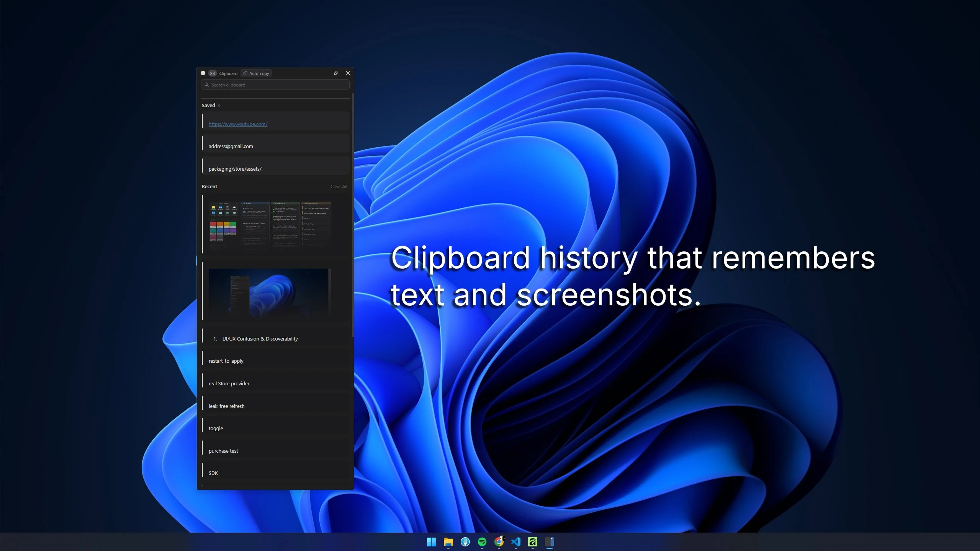This screenshot has height=551, width=980.
Task: Open Chrome from the taskbar
Action: tap(499, 542)
